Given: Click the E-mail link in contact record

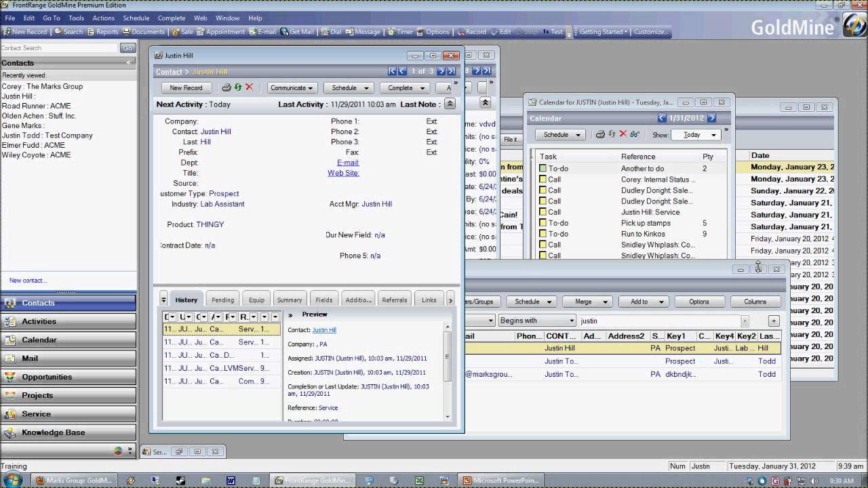Looking at the screenshot, I should point(348,163).
